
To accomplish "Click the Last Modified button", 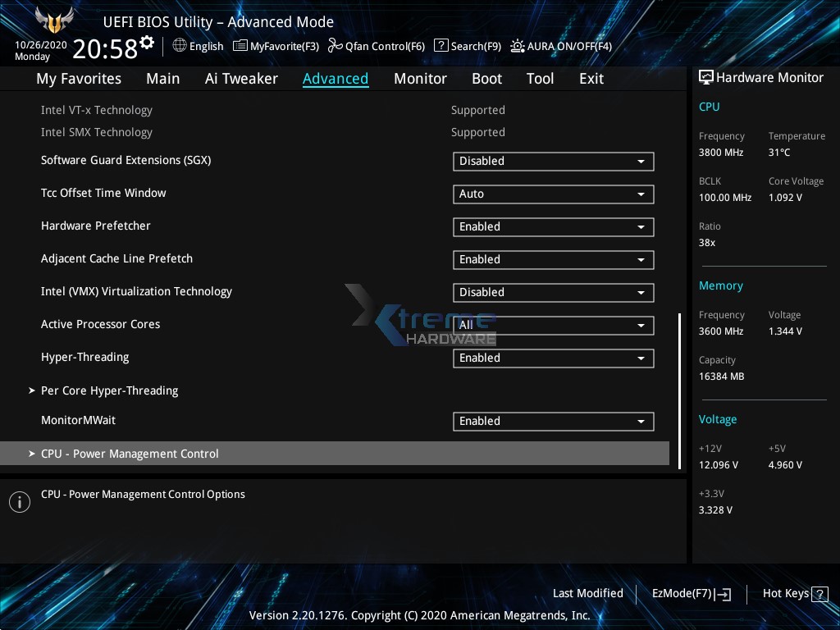I will click(x=587, y=593).
